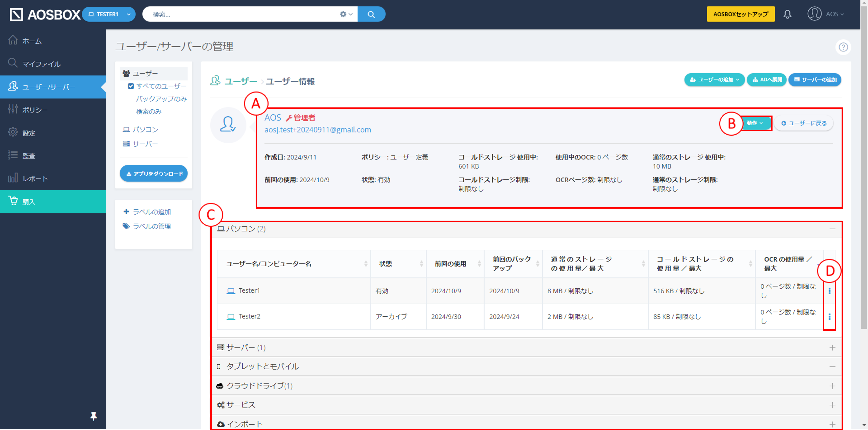Toggle すべてのユーザー checkbox
Screen dimensions: 868x430
[131, 86]
